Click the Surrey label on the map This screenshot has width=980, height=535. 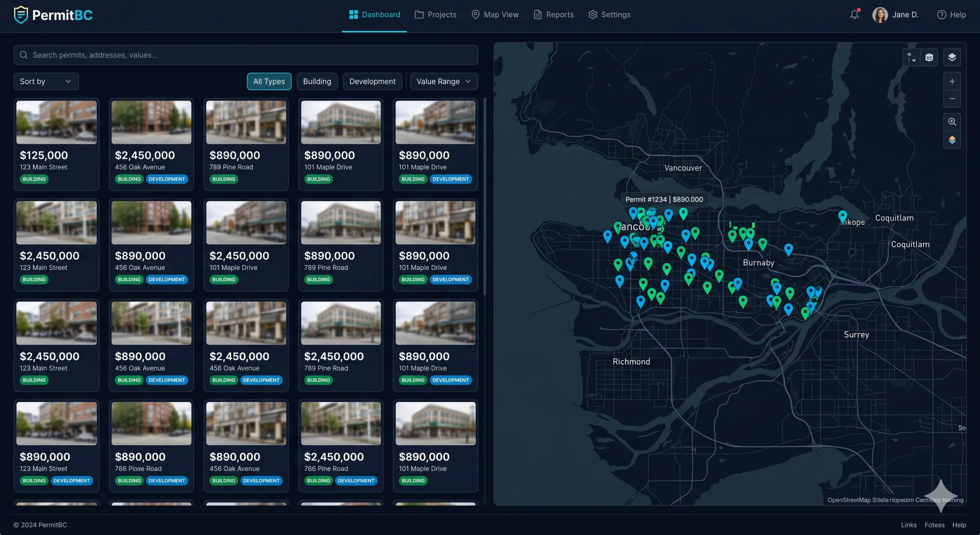[x=856, y=334]
